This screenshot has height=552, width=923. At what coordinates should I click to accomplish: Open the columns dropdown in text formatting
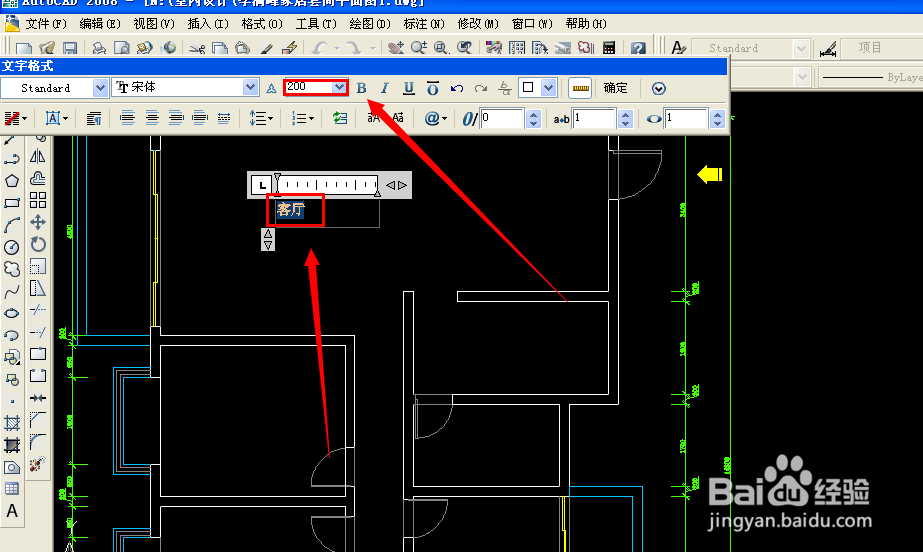point(16,118)
